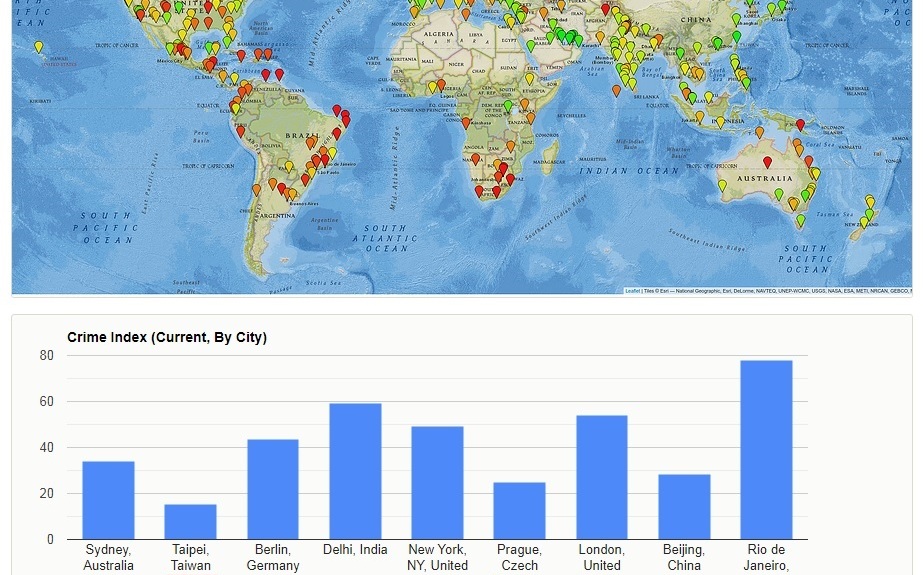Click the Rio de Janeiro bar
This screenshot has height=575, width=923.
click(x=766, y=450)
